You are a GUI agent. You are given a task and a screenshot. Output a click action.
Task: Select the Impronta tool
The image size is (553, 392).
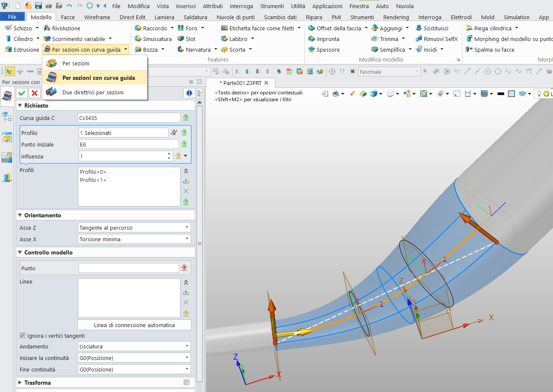pyautogui.click(x=324, y=39)
